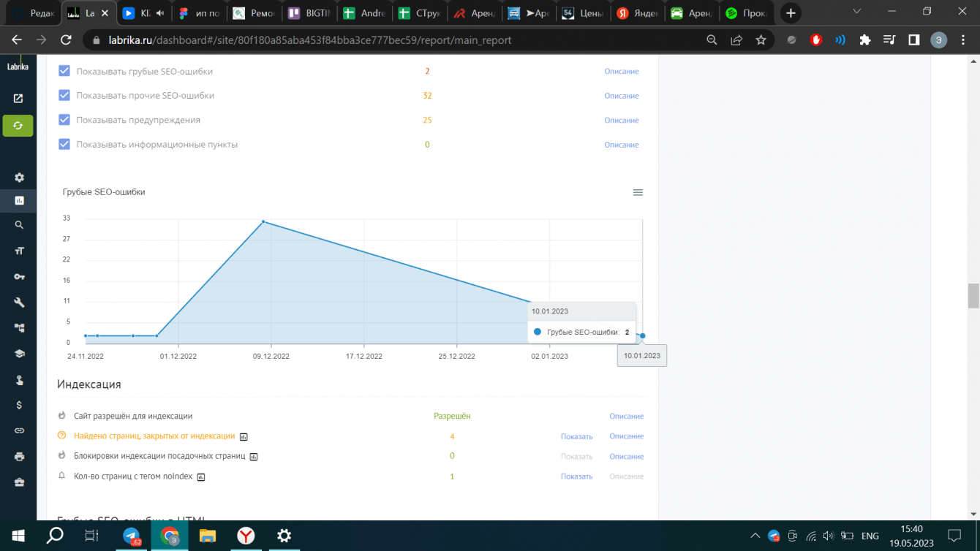Viewport: 980px width, 551px height.
Task: Open the briefcase section in sidebar
Action: click(x=19, y=482)
